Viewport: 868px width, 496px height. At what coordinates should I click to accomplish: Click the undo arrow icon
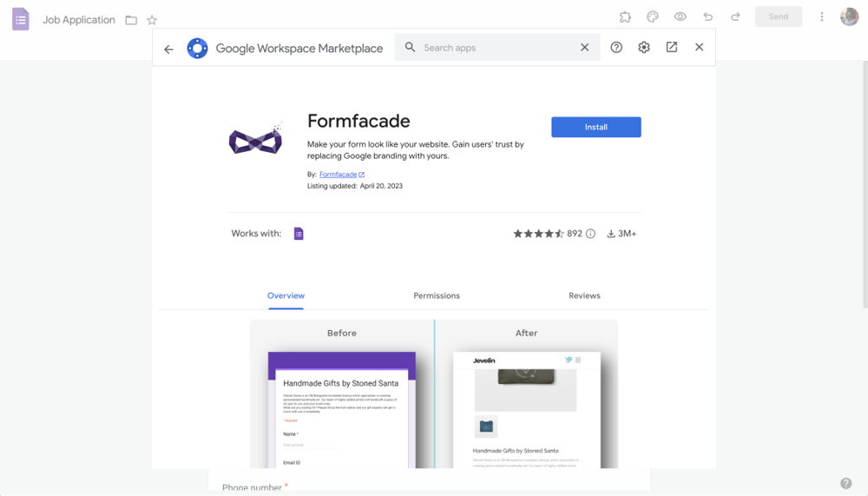point(708,17)
